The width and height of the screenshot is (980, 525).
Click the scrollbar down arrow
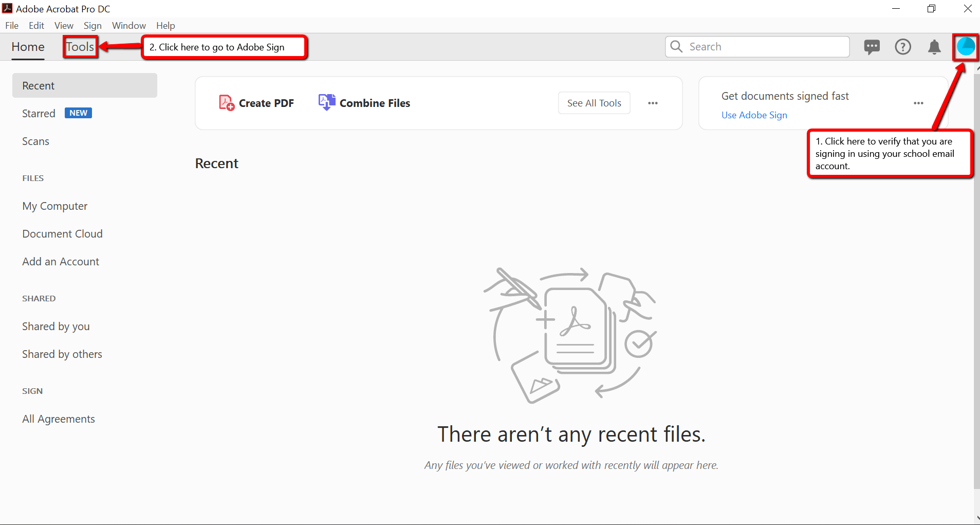(977, 518)
